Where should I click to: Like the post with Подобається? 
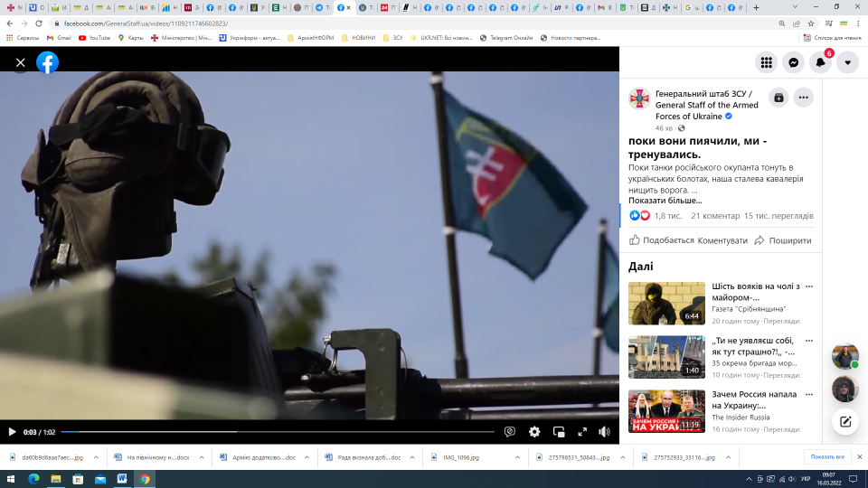pos(661,240)
